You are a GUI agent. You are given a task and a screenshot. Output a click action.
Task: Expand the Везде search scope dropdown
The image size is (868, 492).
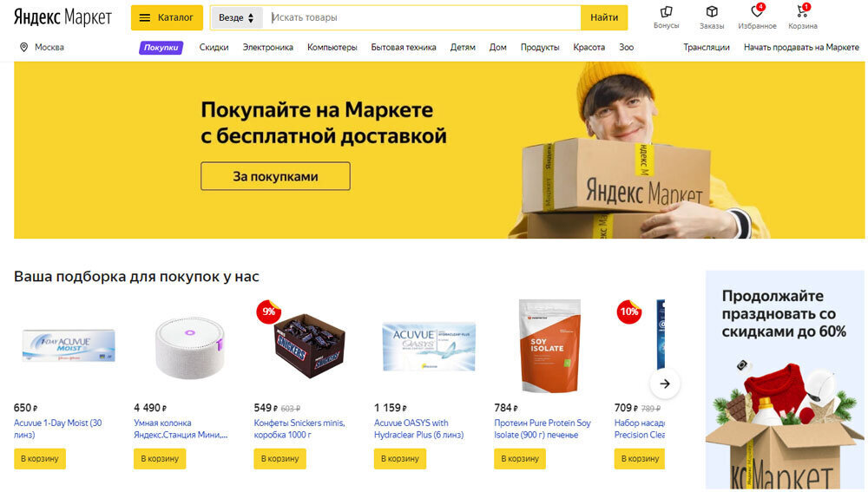pyautogui.click(x=236, y=17)
